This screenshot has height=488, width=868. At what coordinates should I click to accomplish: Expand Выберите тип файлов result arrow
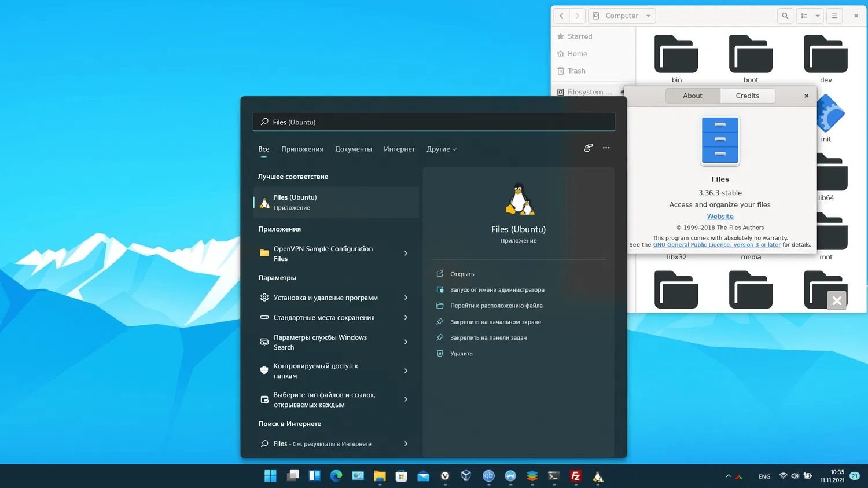406,399
